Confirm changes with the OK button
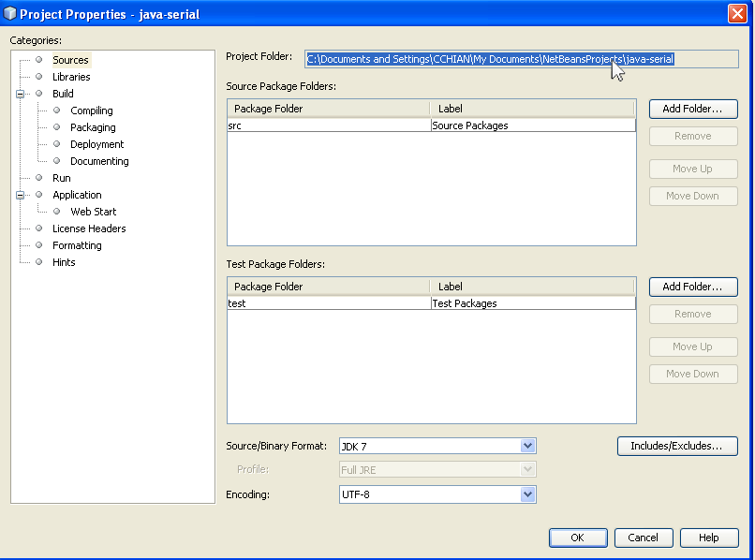 (x=578, y=538)
